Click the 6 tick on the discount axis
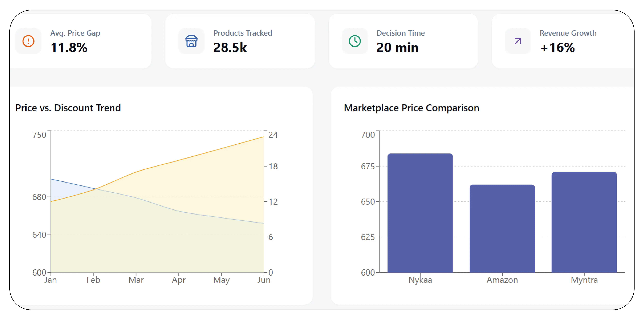This screenshot has height=320, width=644. click(271, 237)
